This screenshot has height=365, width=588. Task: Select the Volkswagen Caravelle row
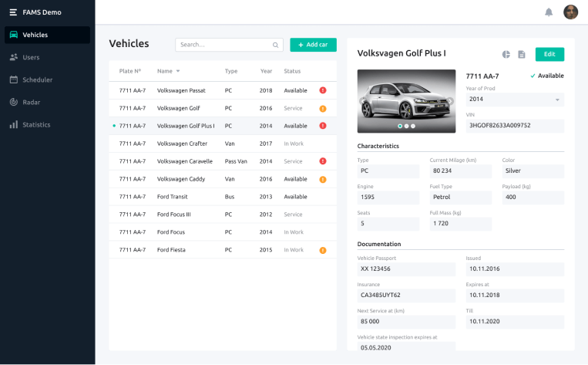[223, 161]
